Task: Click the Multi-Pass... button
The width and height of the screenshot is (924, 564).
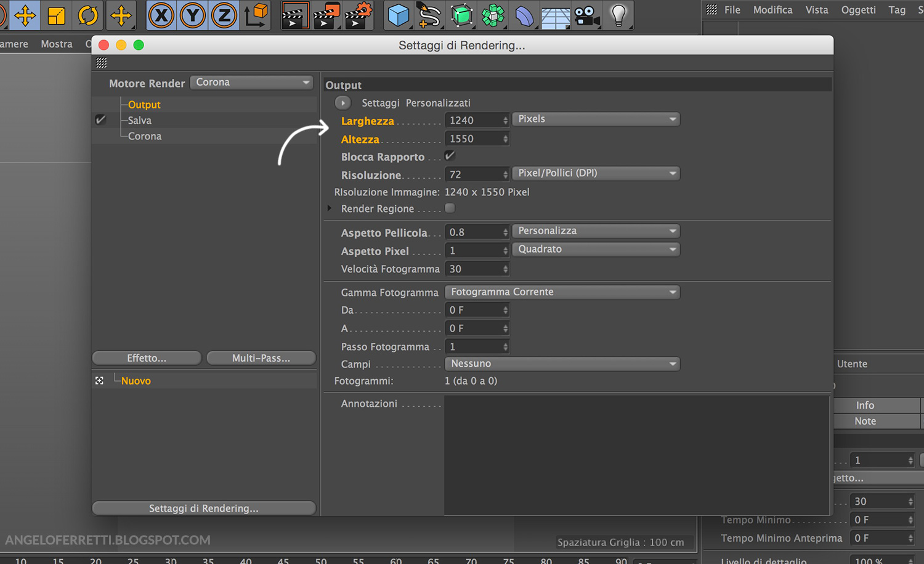Action: (261, 358)
